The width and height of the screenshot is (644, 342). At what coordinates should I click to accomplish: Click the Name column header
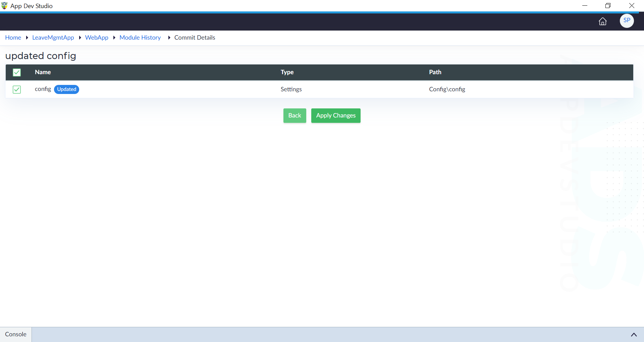tap(43, 72)
